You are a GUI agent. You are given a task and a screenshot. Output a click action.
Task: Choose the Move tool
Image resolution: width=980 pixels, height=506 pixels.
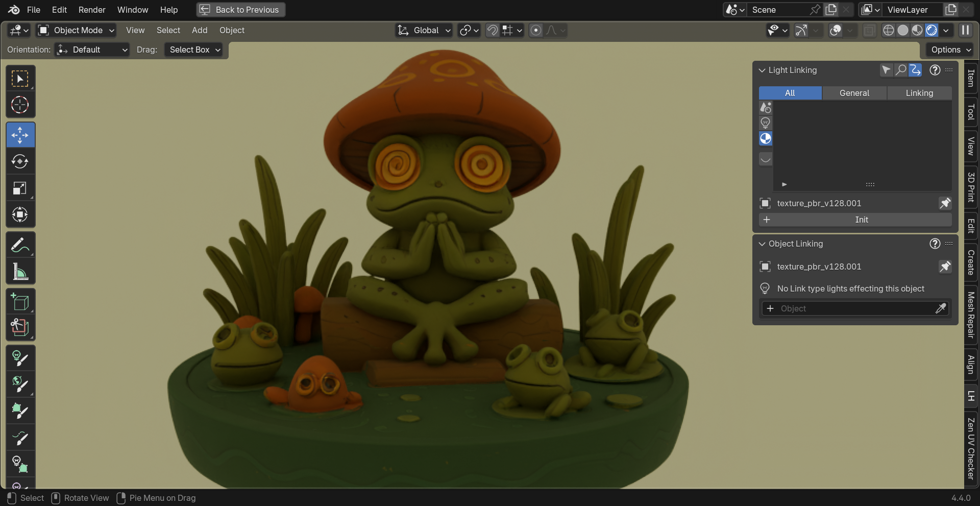(x=20, y=135)
